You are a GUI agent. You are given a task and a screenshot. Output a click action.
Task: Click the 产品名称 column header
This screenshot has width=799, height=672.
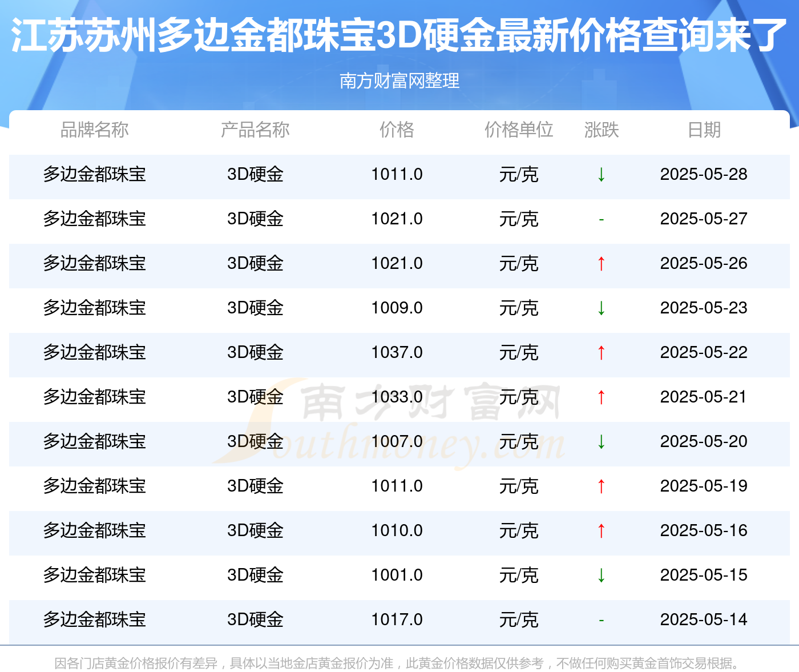coord(255,130)
